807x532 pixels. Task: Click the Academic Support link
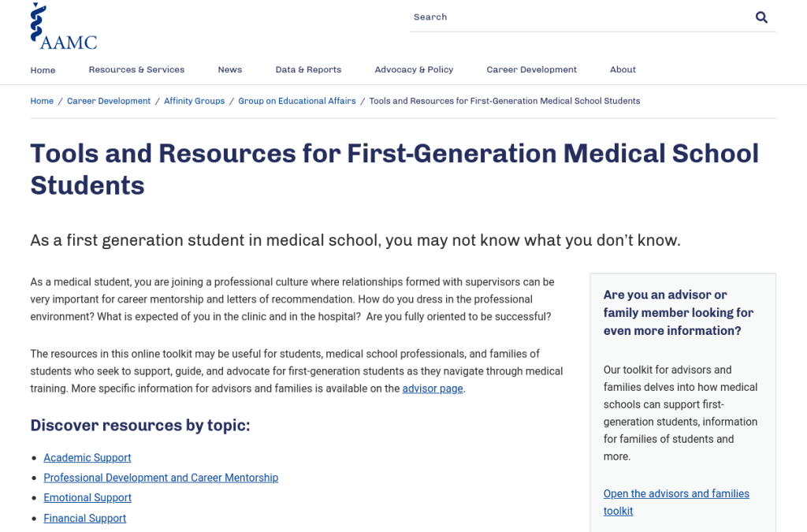pyautogui.click(x=87, y=458)
